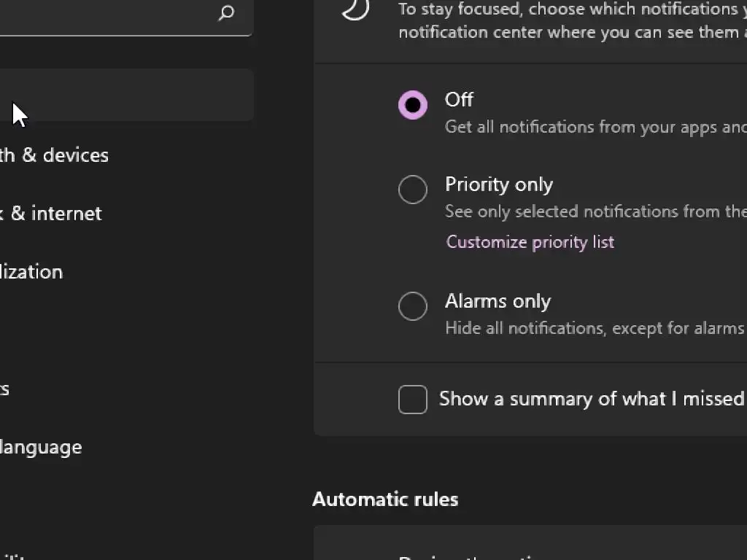Image resolution: width=747 pixels, height=560 pixels.
Task: Click the focus assist moon icon
Action: click(355, 9)
